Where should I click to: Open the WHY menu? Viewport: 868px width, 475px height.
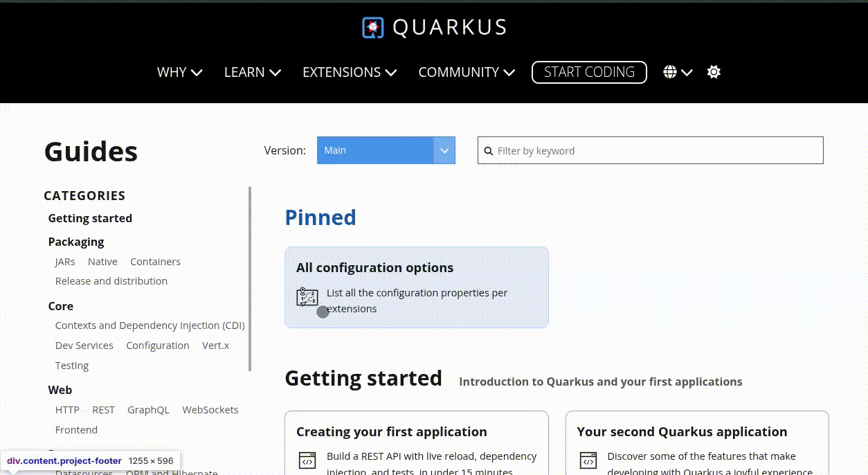[179, 72]
